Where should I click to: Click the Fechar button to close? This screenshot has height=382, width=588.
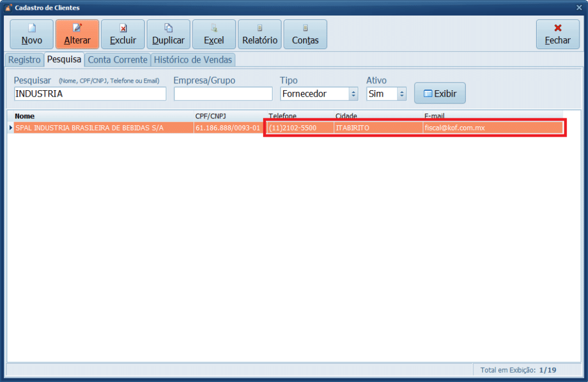(558, 33)
